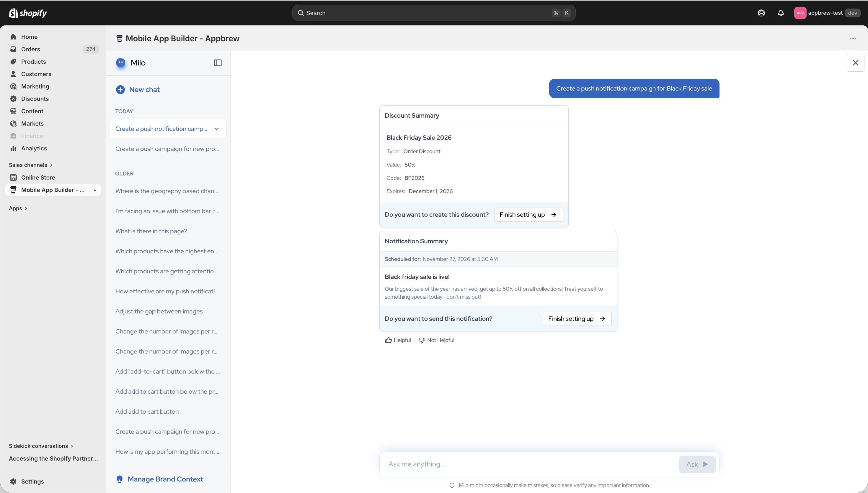Go to Analytics in the sidebar

click(x=34, y=148)
